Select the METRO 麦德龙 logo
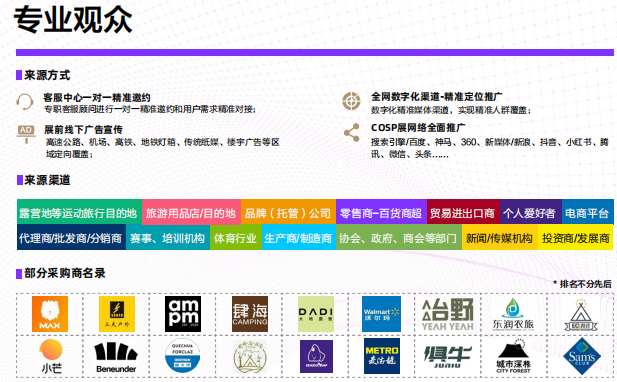Viewport: 617px width, 382px height. (382, 356)
